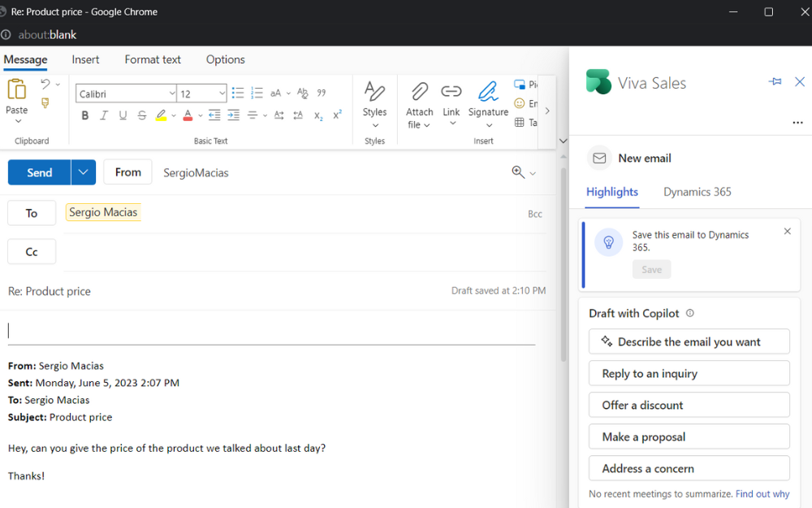Viewport: 812px width, 508px height.
Task: Show the Bcc field
Action: pyautogui.click(x=535, y=214)
